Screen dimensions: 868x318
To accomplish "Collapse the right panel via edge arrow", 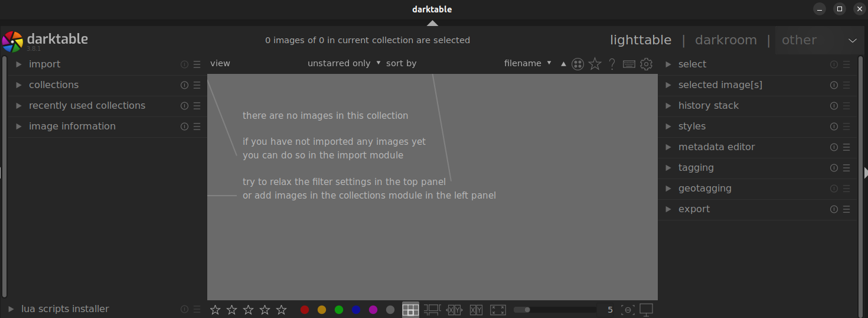I will click(x=865, y=173).
